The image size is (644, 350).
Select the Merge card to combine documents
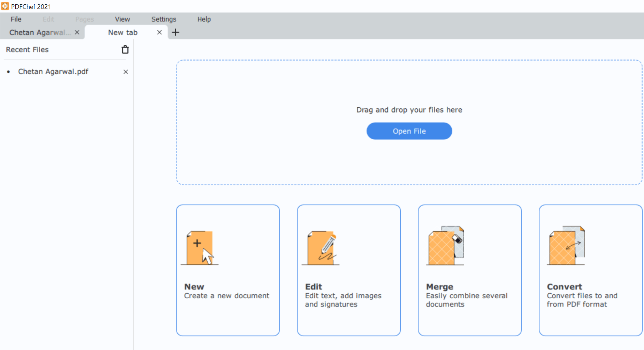[x=470, y=270]
